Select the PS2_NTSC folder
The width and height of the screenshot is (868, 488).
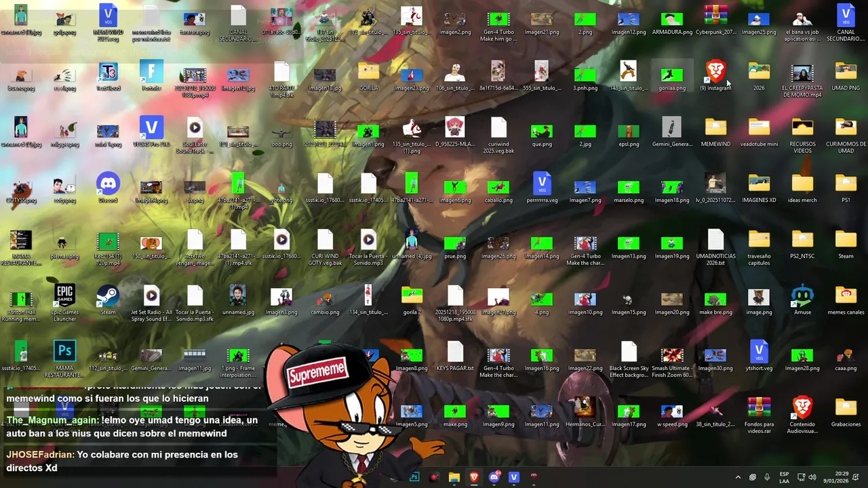tap(802, 244)
